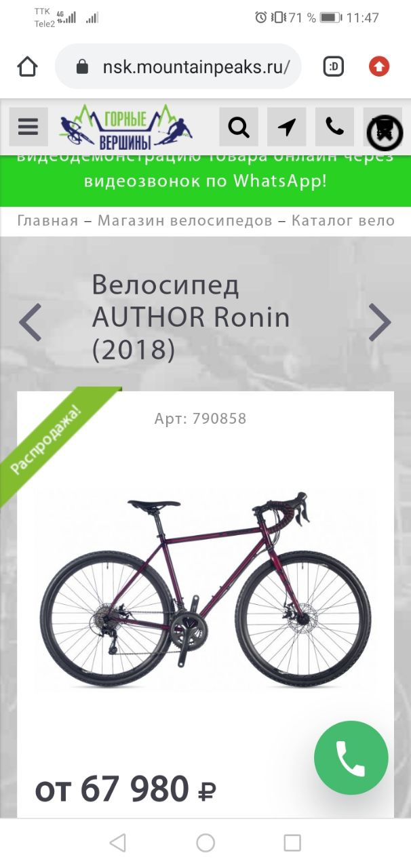Open the Каталог вело breadcrumb link

343,220
